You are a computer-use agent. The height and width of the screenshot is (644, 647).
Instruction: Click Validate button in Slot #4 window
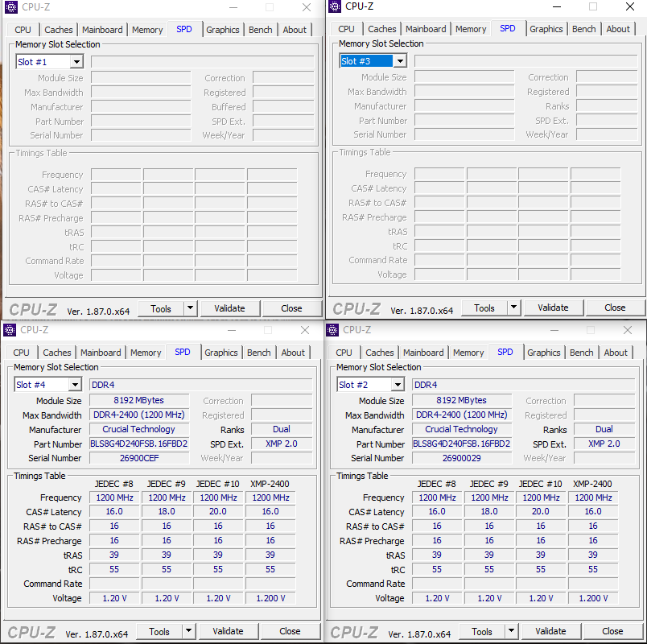(x=228, y=631)
